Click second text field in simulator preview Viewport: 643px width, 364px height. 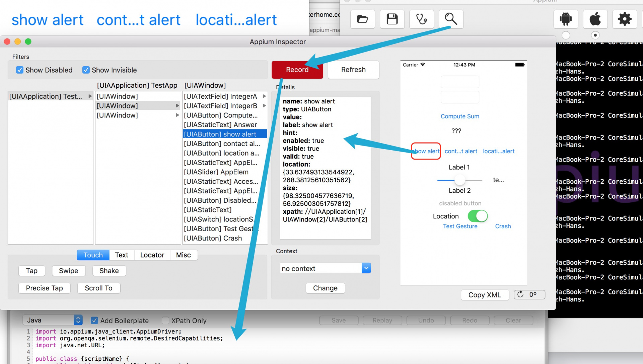[x=460, y=97]
